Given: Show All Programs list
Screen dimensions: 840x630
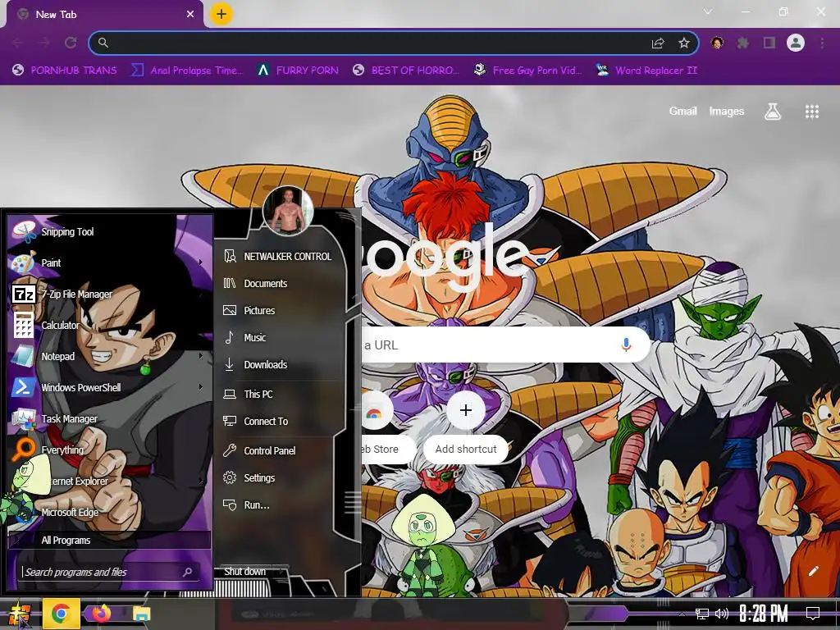Looking at the screenshot, I should [x=110, y=540].
